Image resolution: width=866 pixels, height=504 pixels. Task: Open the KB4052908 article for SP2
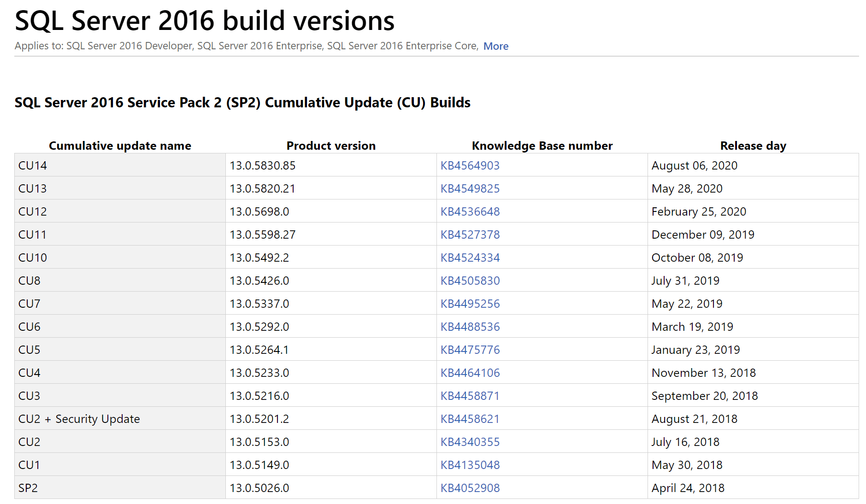470,487
